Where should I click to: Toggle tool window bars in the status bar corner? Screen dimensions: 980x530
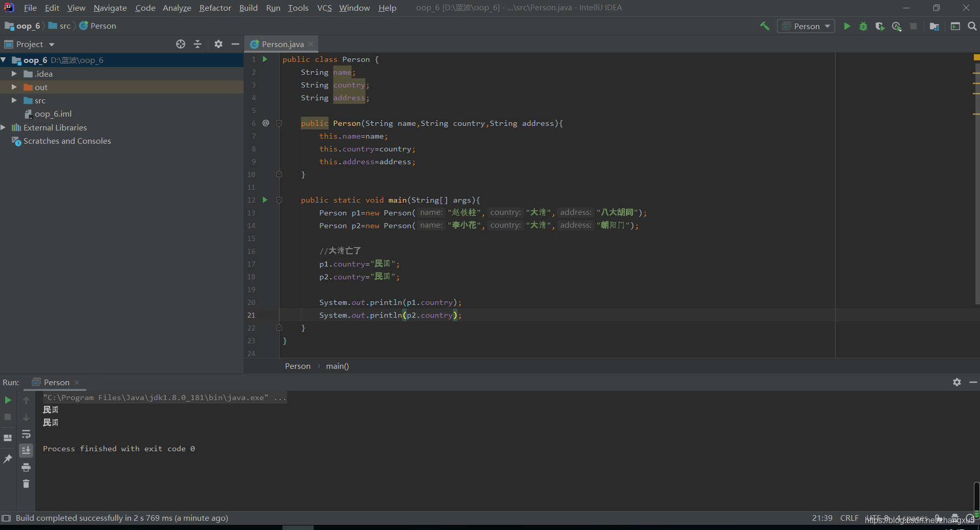[6, 518]
